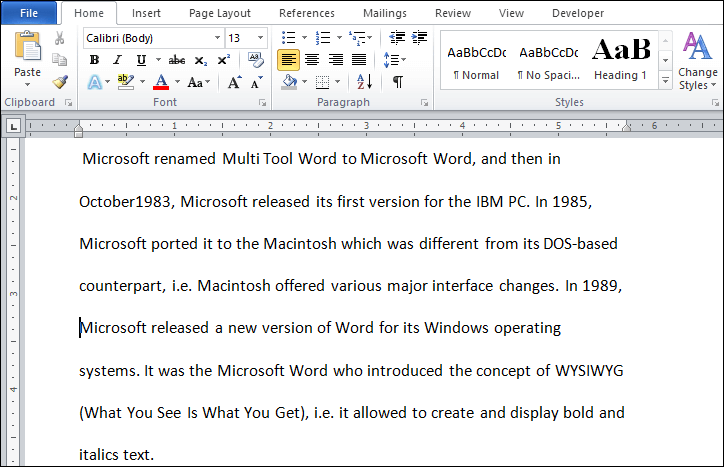
Task: Toggle Superscript formatting
Action: (224, 60)
